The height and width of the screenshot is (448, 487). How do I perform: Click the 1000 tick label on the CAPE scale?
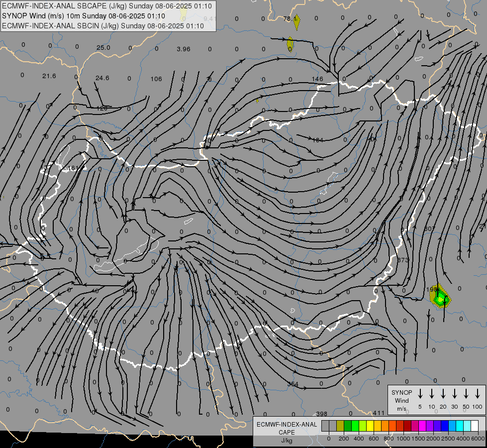click(x=403, y=439)
